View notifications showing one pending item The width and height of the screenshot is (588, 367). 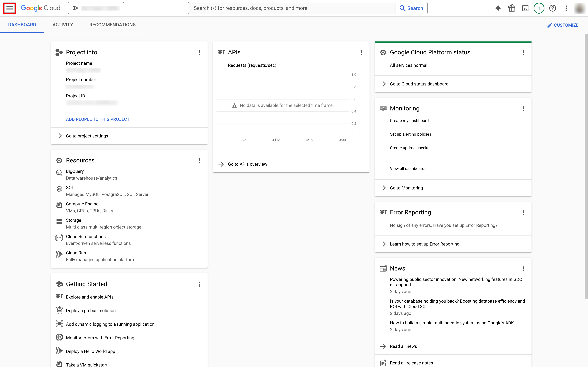(539, 8)
